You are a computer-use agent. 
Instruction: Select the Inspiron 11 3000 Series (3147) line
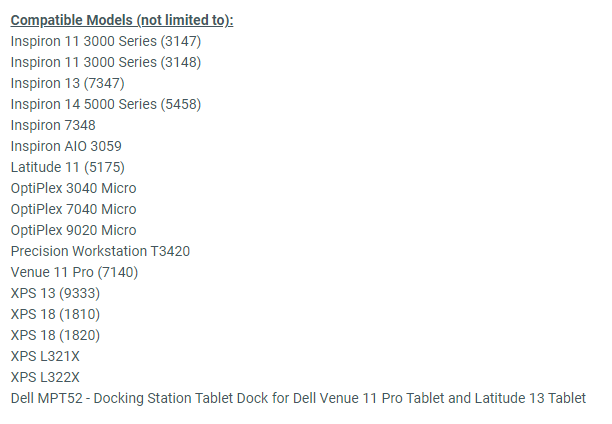106,41
